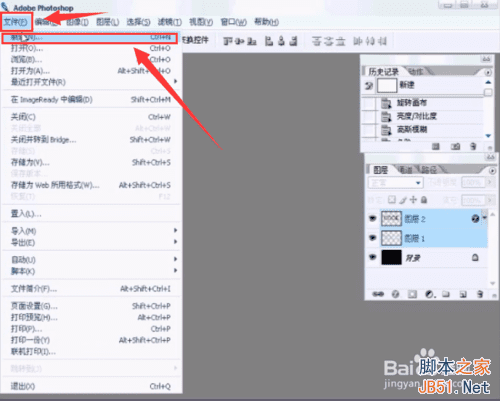Click the align horizontal centers icon
Screen dimensions: 500x401
(x=281, y=41)
